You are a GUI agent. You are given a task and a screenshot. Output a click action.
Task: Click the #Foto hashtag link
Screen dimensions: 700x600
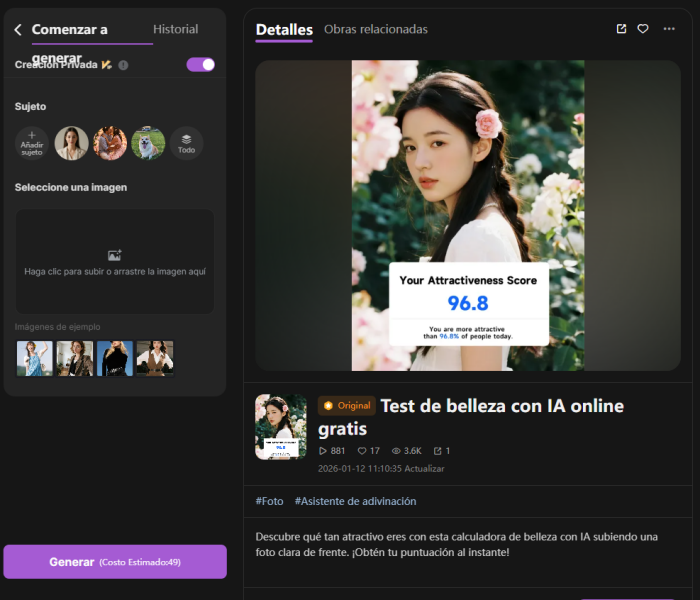click(x=269, y=501)
